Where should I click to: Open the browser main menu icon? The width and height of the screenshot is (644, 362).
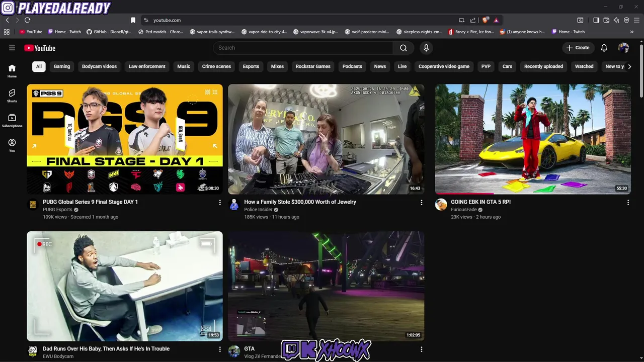pos(637,20)
